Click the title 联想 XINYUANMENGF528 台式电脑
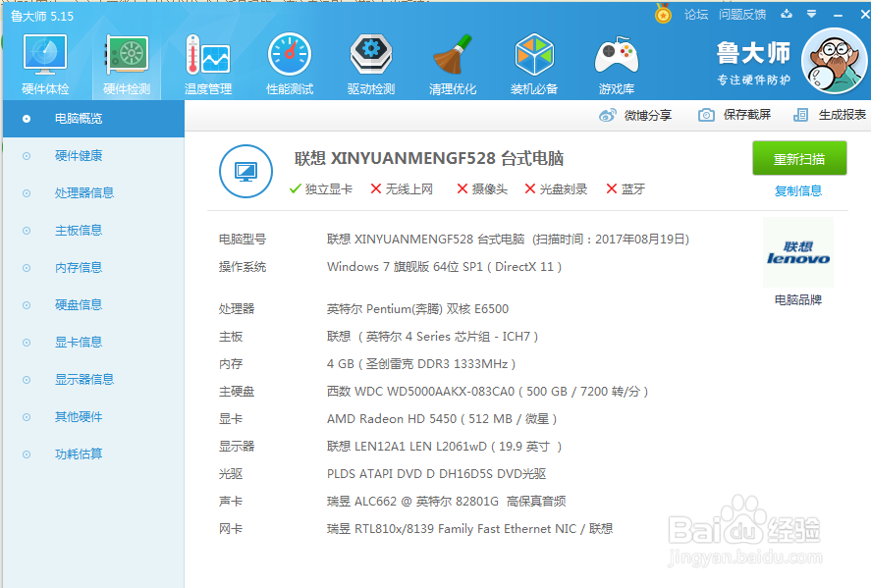The height and width of the screenshot is (588, 871). click(429, 159)
